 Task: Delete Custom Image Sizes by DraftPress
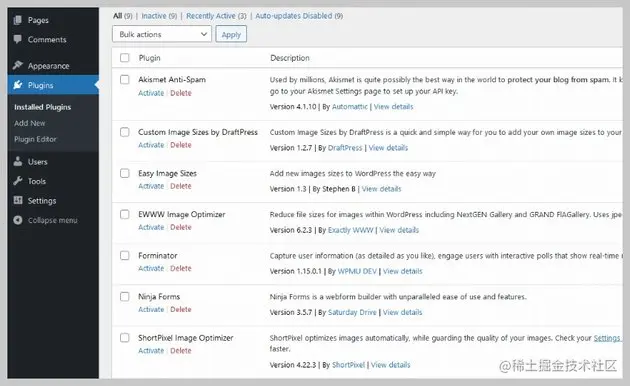(x=181, y=145)
